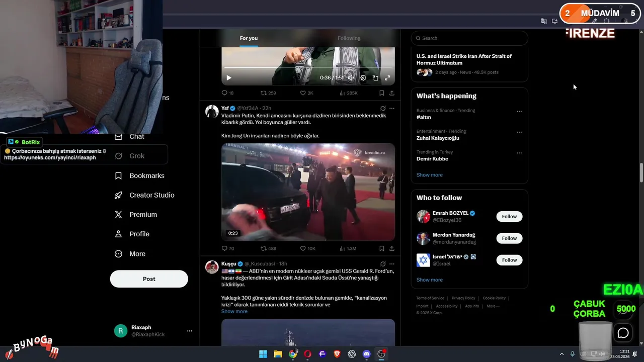
Task: Repost the Ysf post with 489 reposts
Action: click(x=268, y=248)
